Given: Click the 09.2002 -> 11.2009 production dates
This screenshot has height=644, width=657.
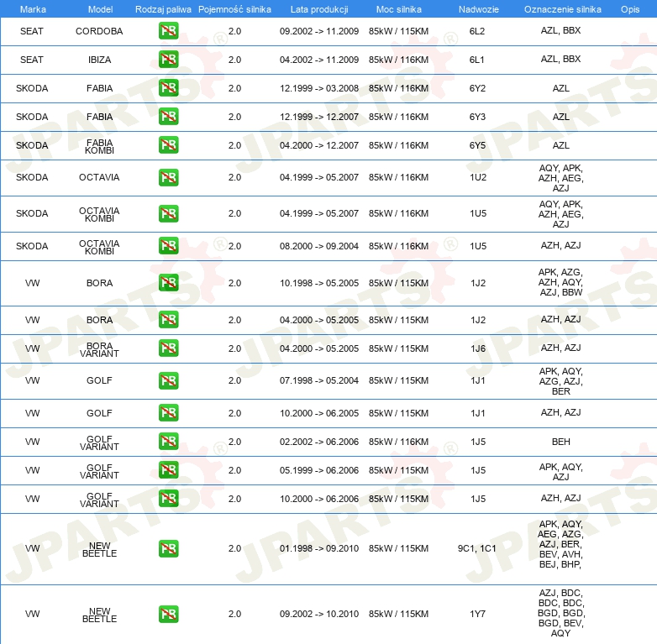Looking at the screenshot, I should (319, 31).
